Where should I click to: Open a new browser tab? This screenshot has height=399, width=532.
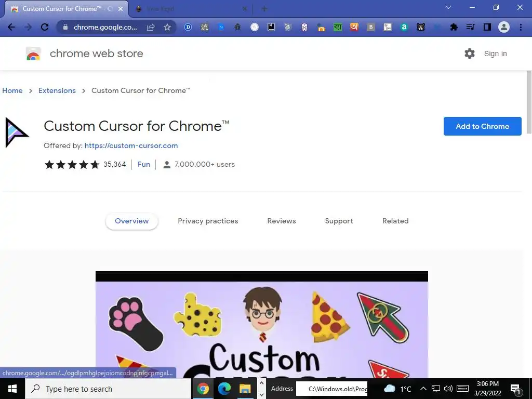coord(264,9)
